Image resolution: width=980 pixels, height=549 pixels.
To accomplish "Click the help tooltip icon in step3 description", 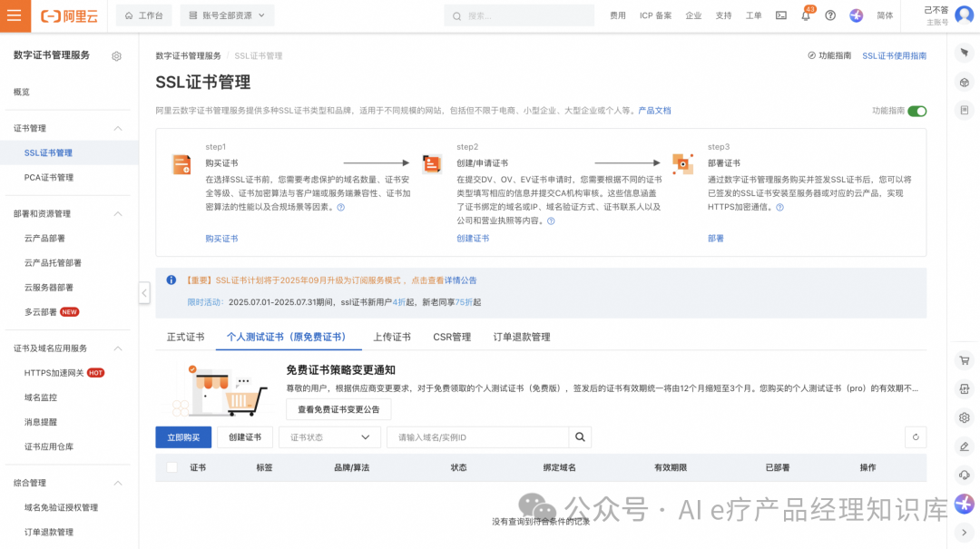I will (780, 208).
